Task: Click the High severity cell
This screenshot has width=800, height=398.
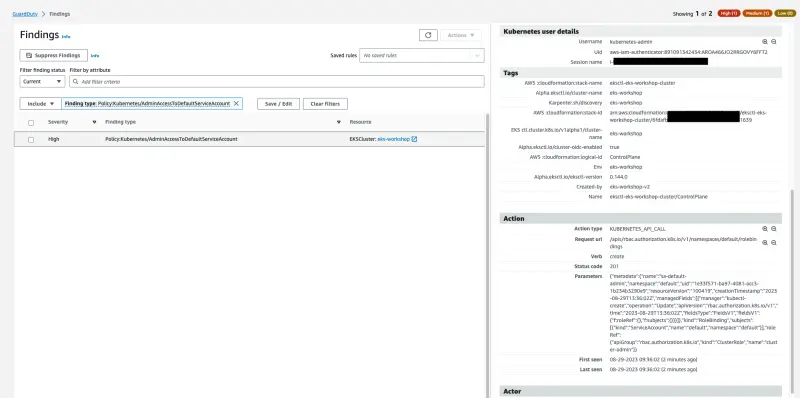Action: click(x=54, y=139)
